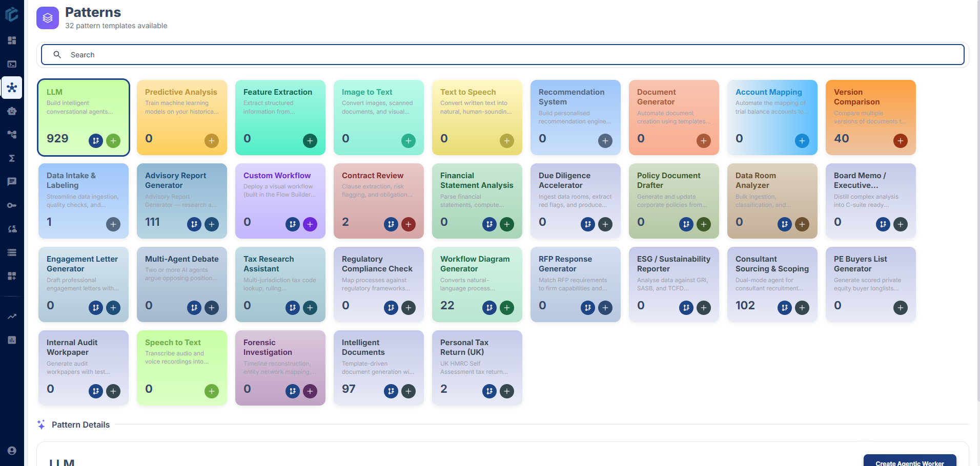The width and height of the screenshot is (980, 466).
Task: Open the workflow tree icon in the sidebar
Action: click(x=12, y=135)
